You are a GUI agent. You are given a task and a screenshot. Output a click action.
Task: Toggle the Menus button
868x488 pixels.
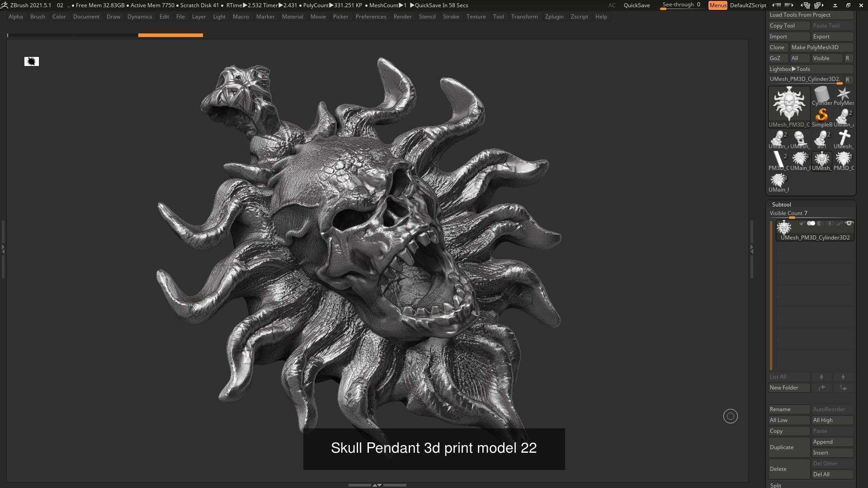(x=718, y=5)
